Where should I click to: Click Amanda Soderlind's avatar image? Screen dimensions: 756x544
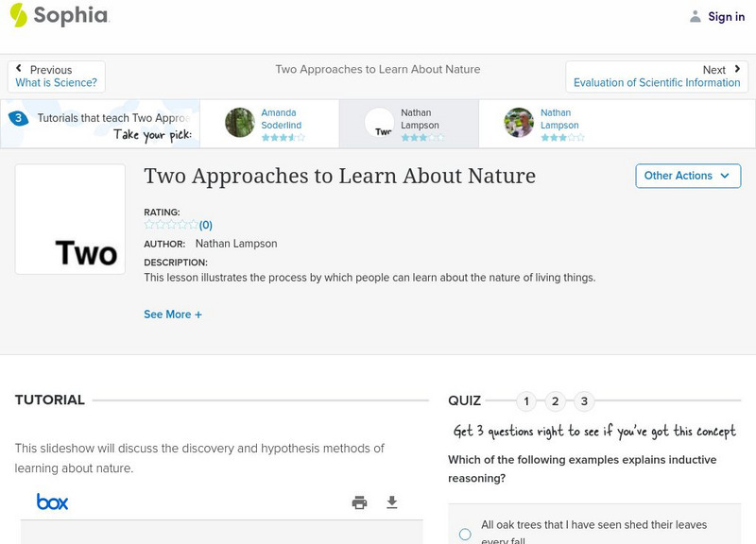[x=239, y=123]
